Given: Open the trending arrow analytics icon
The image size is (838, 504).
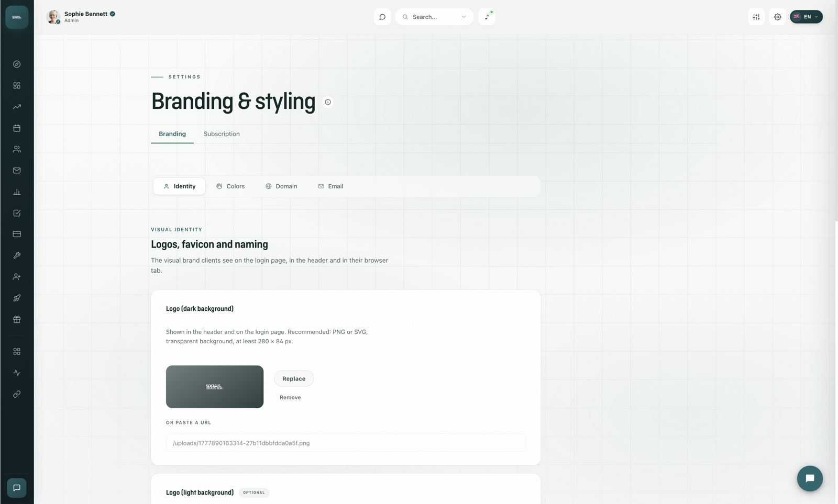Looking at the screenshot, I should coord(17,107).
